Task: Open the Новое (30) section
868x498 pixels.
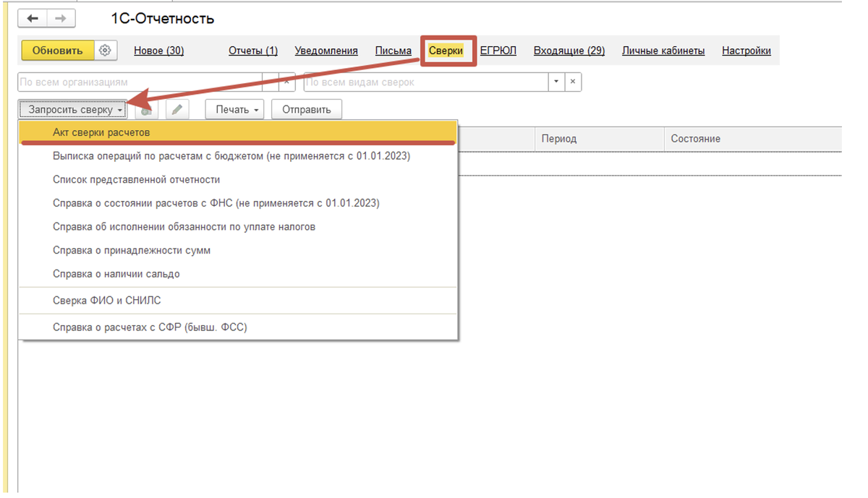Action: click(x=158, y=51)
